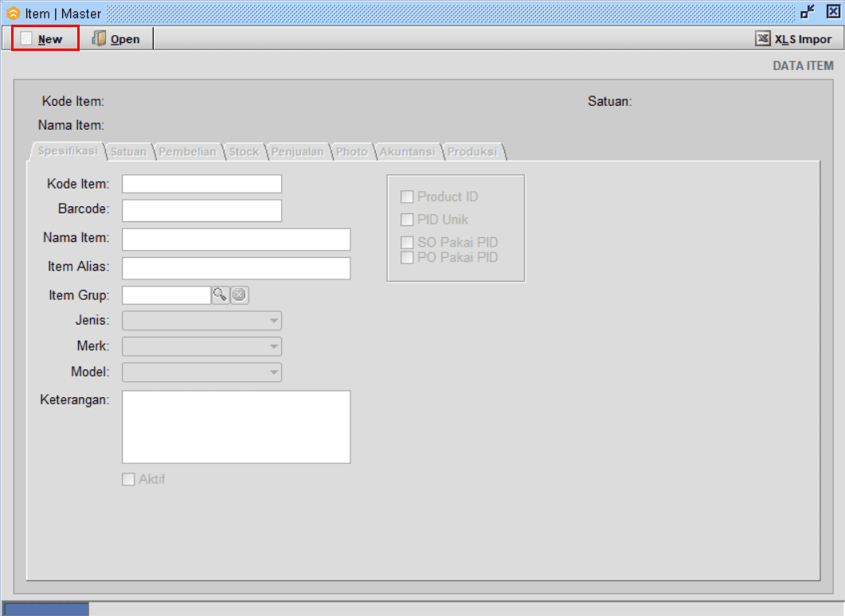This screenshot has width=845, height=616.
Task: Select the Penjualan tab
Action: (x=297, y=152)
